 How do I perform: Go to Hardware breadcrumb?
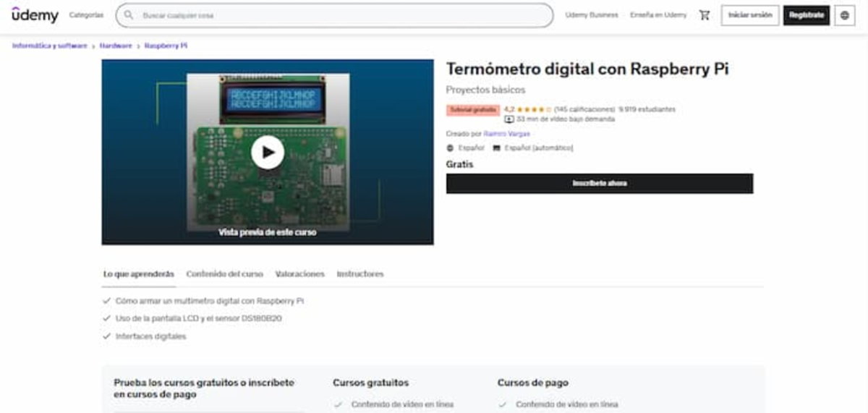(116, 46)
